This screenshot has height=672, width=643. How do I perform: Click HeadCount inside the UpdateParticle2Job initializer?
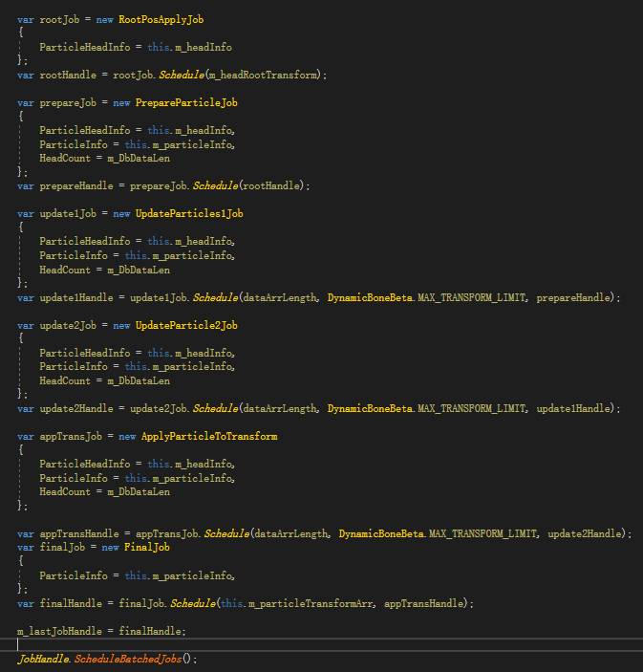coord(65,380)
